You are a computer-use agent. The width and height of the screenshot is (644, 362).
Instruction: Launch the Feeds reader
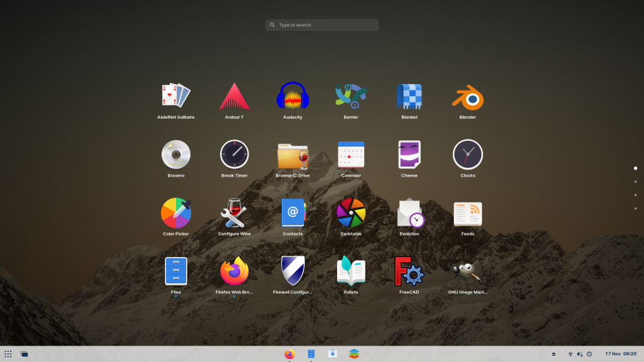tap(468, 214)
